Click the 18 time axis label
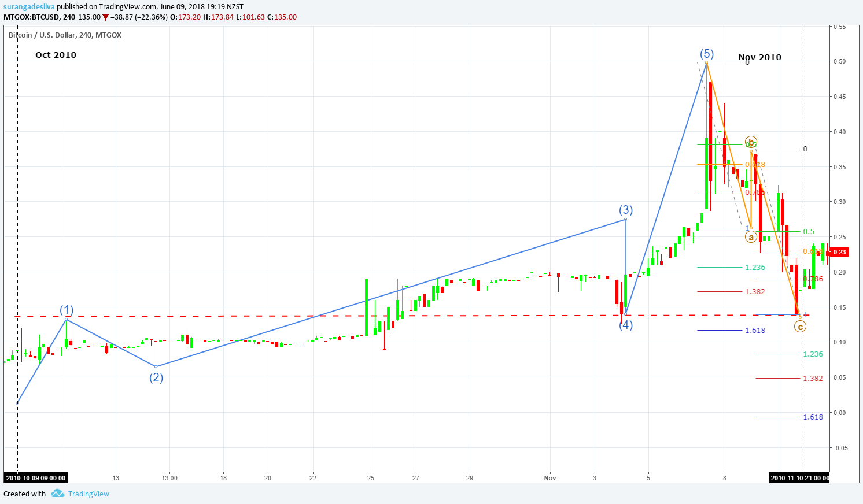 point(223,478)
